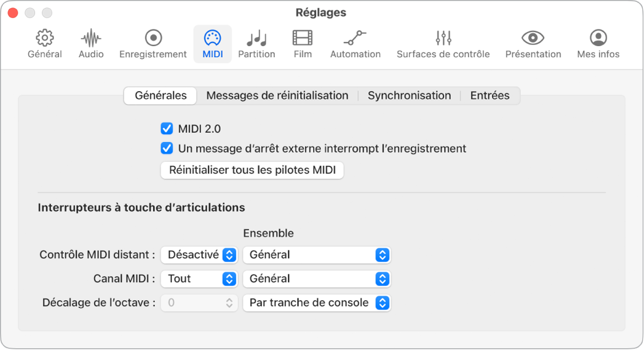Open Enregistrement settings
The width and height of the screenshot is (644, 350).
pos(153,43)
